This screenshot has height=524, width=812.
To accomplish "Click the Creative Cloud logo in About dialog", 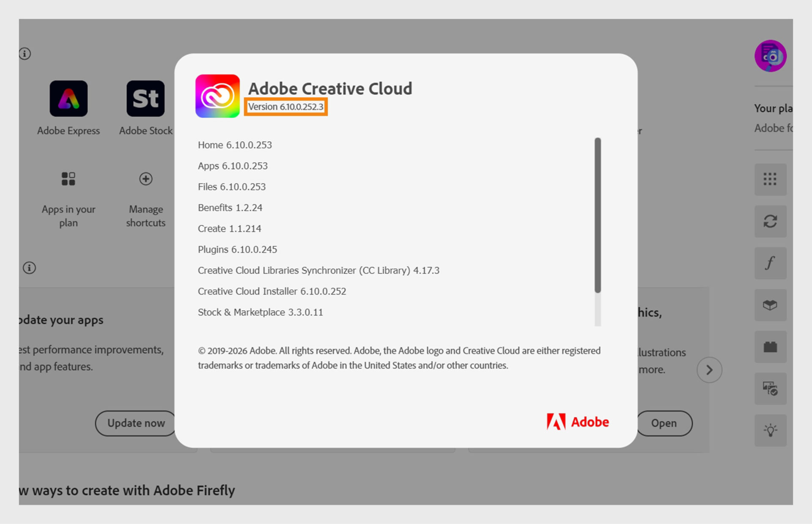I will [x=217, y=96].
